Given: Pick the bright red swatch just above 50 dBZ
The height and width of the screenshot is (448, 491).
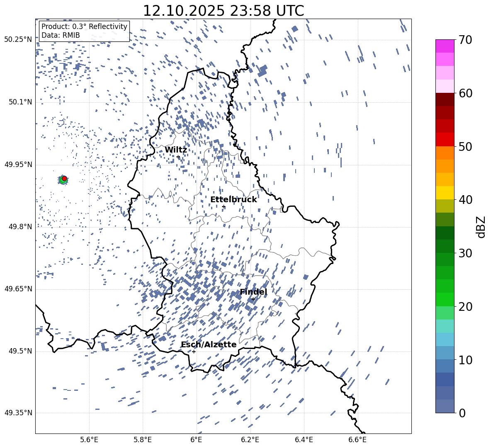Looking at the screenshot, I should pos(445,139).
